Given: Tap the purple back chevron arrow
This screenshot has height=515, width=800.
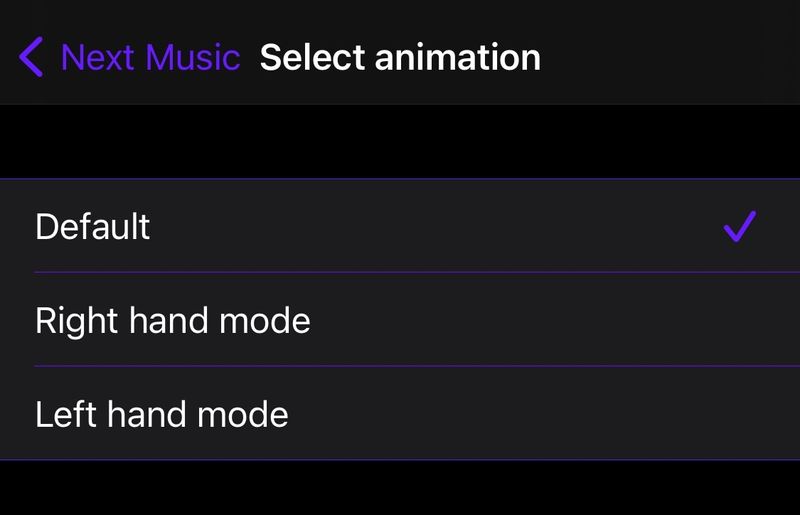Looking at the screenshot, I should pyautogui.click(x=31, y=57).
